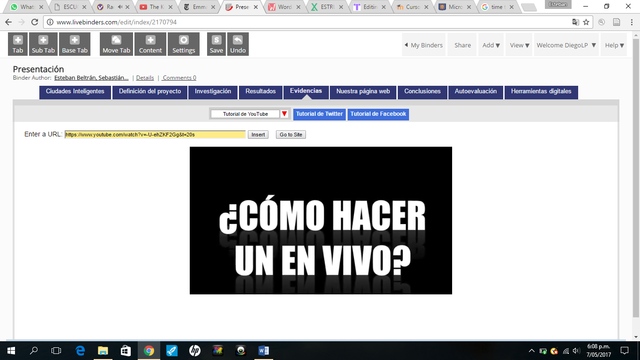Launch Microsoft Edge from taskbar

[80, 351]
